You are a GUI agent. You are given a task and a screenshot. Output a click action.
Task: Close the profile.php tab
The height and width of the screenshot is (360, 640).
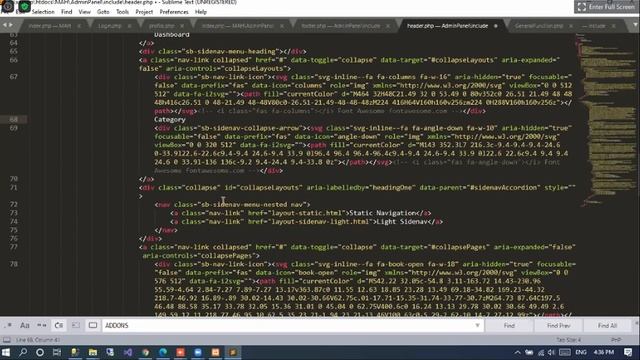coord(182,26)
